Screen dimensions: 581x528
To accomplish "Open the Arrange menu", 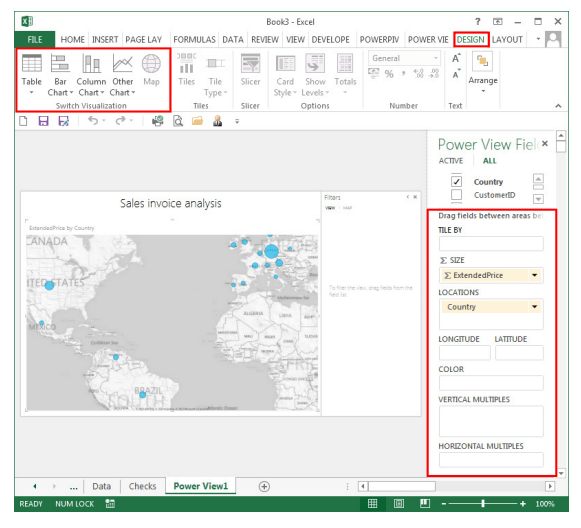I will pyautogui.click(x=482, y=72).
